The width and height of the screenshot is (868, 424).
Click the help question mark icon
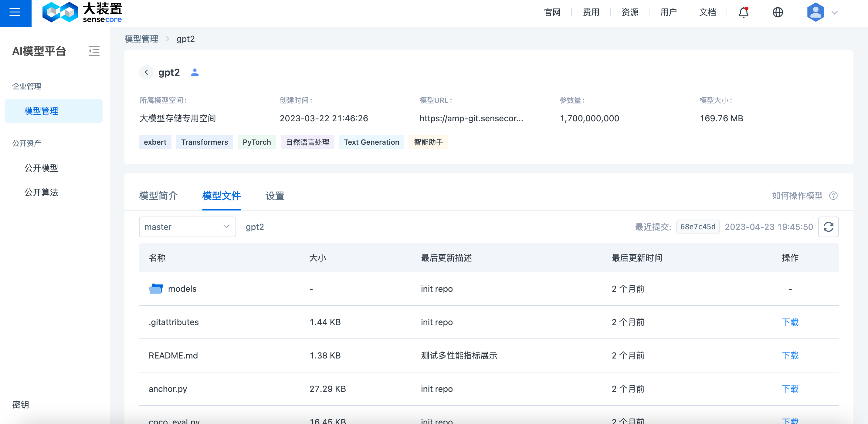(833, 196)
